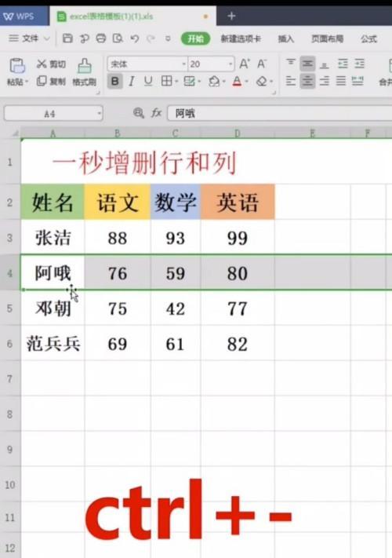The width and height of the screenshot is (392, 558).
Task: Select column B via its header
Action: pos(118,133)
